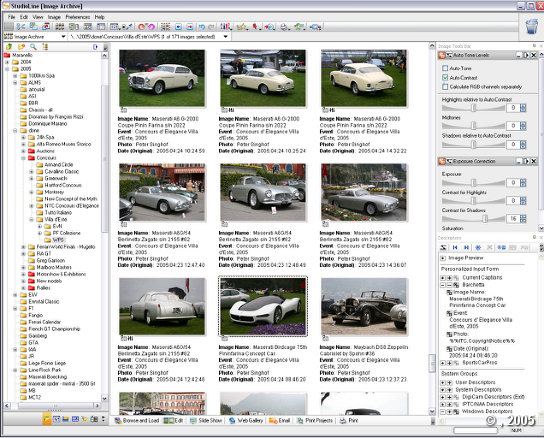
Task: Click orange icon on Exposure Correction header
Action: 442,161
